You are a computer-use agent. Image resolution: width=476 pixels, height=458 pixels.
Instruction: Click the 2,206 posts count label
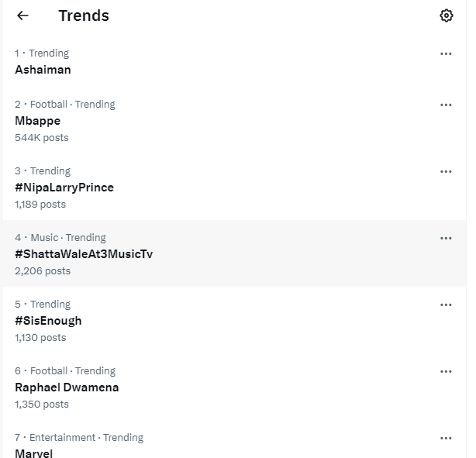(43, 271)
